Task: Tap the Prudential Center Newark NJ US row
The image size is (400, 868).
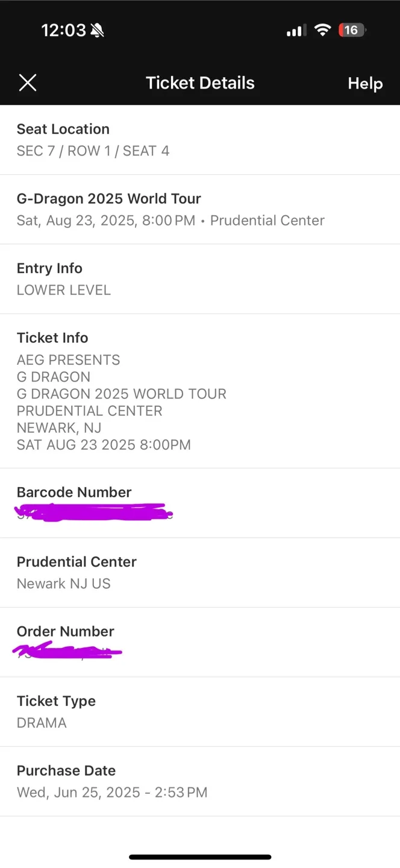Action: pyautogui.click(x=200, y=573)
